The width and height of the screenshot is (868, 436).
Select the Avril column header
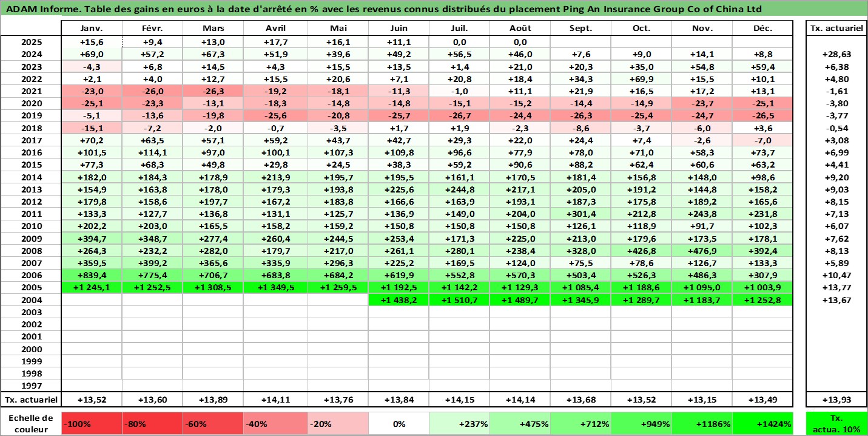275,29
